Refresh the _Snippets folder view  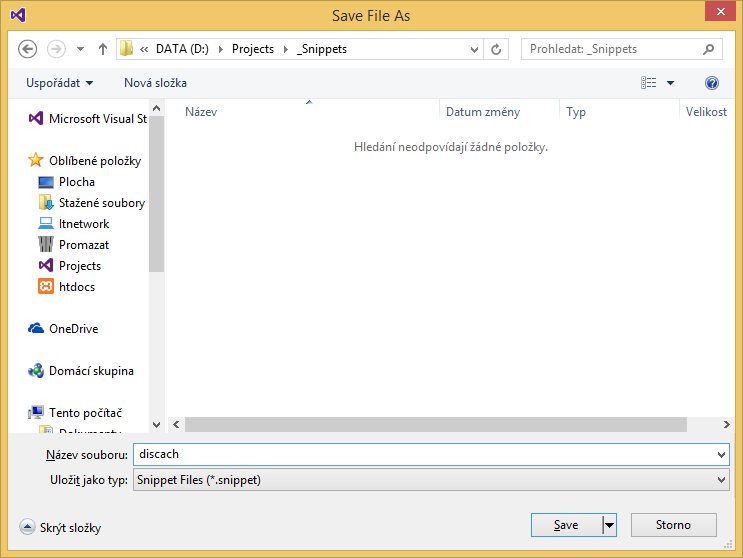click(x=496, y=49)
